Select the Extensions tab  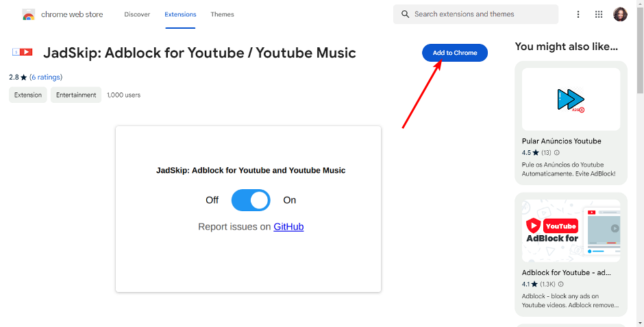coord(180,14)
